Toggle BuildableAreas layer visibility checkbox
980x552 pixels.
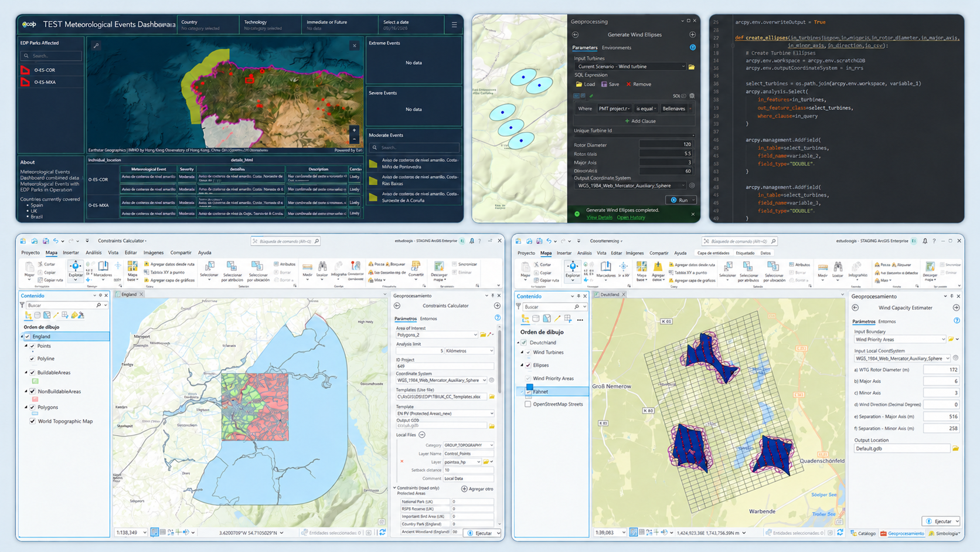click(x=32, y=372)
